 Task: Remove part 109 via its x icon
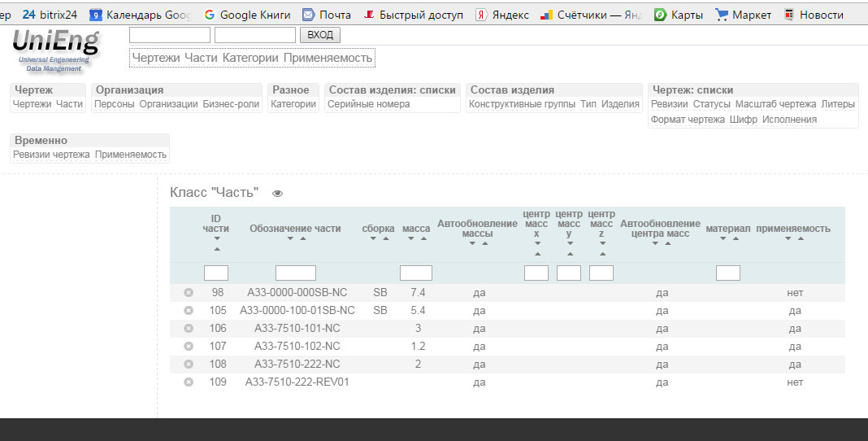(x=189, y=382)
